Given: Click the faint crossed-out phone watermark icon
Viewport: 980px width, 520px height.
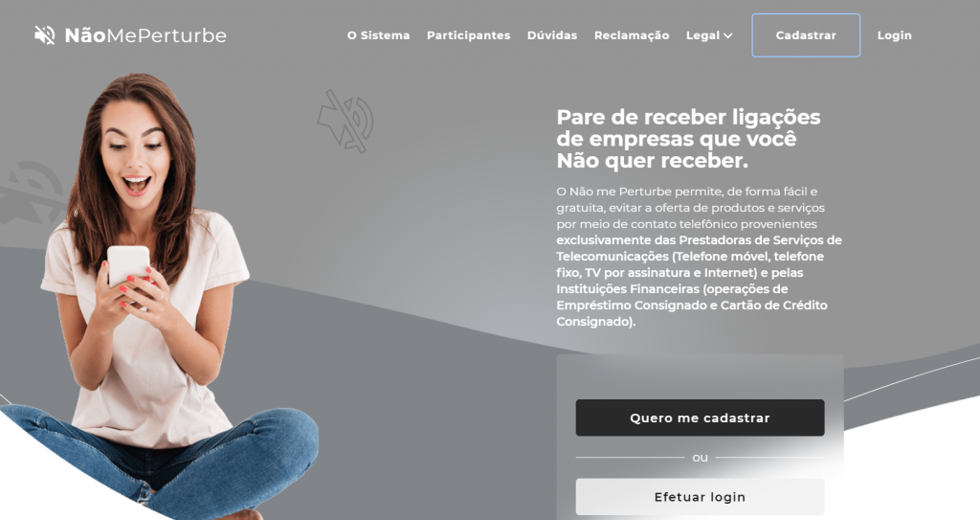Looking at the screenshot, I should pos(345,122).
